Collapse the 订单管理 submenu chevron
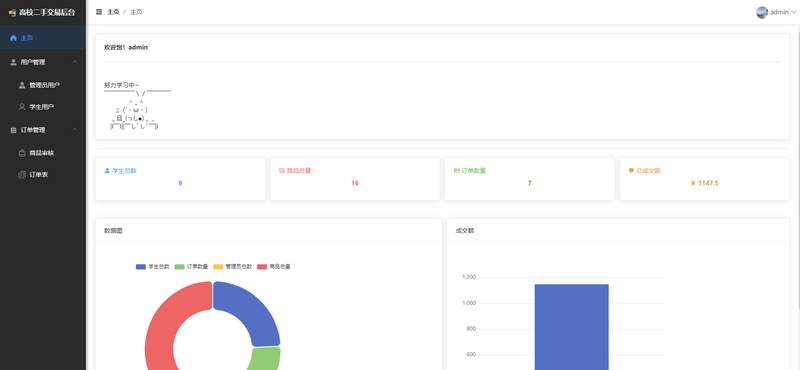Viewport: 800px width, 370px height. (x=75, y=130)
